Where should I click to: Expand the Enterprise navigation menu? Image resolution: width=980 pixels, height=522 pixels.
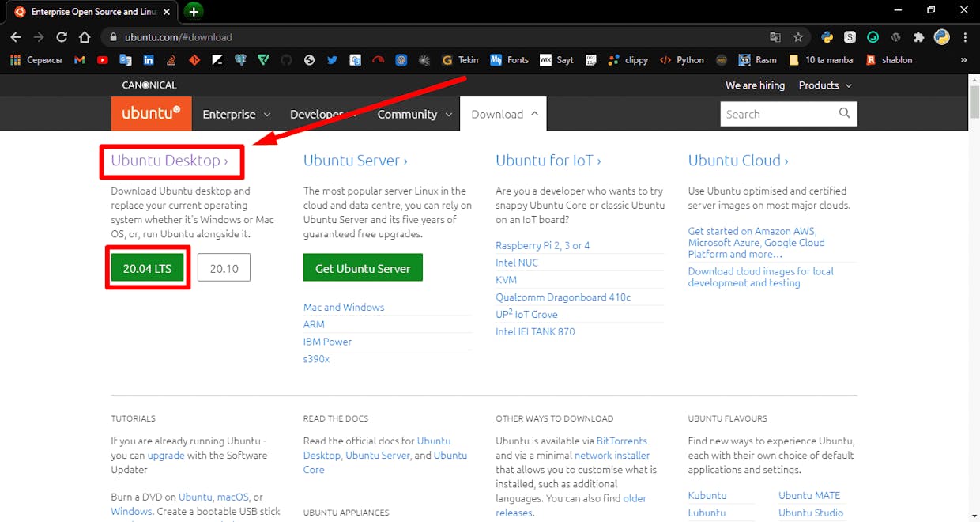pyautogui.click(x=236, y=114)
